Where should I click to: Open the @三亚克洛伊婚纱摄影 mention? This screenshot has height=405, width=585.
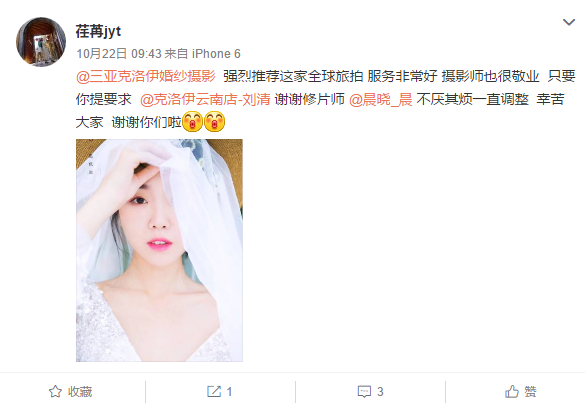(x=146, y=76)
